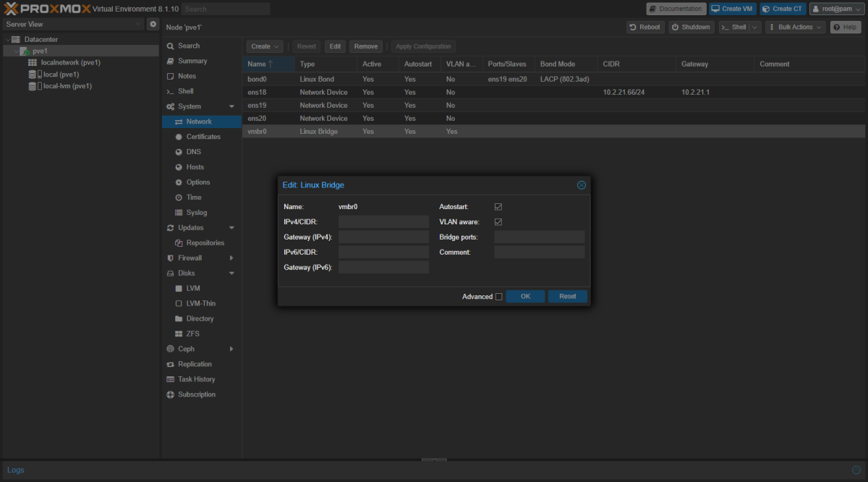Image resolution: width=868 pixels, height=482 pixels.
Task: Click the Create VM button
Action: pos(731,9)
